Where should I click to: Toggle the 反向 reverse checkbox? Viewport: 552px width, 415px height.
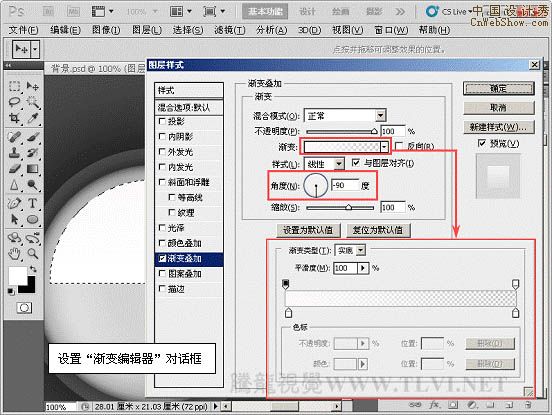[x=399, y=146]
